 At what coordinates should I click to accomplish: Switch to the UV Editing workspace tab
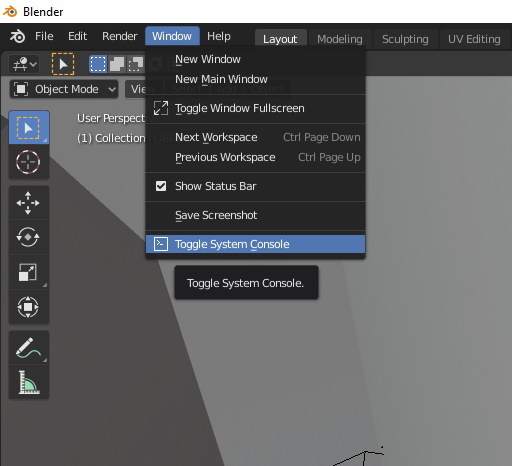click(474, 39)
